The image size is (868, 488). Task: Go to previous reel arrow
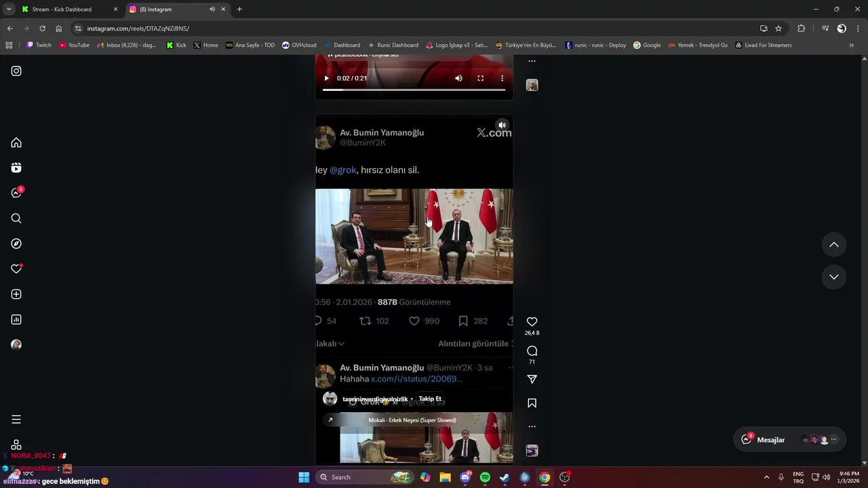[x=834, y=245]
